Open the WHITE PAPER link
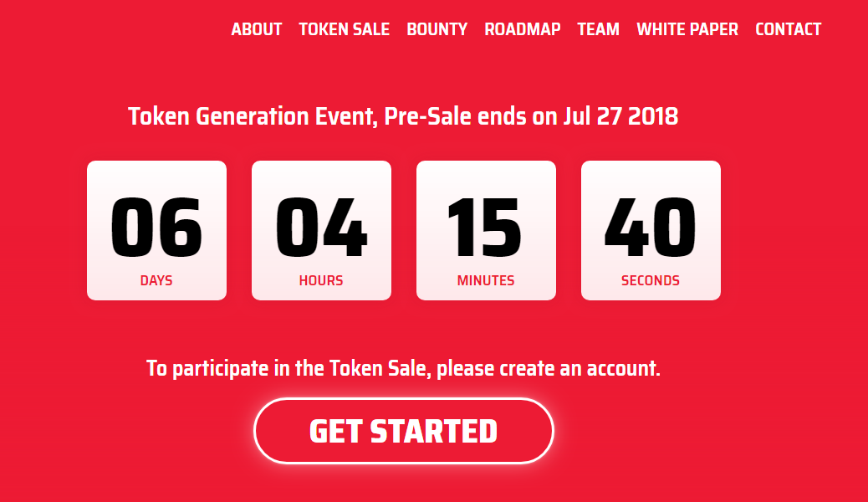This screenshot has height=502, width=868. tap(687, 28)
